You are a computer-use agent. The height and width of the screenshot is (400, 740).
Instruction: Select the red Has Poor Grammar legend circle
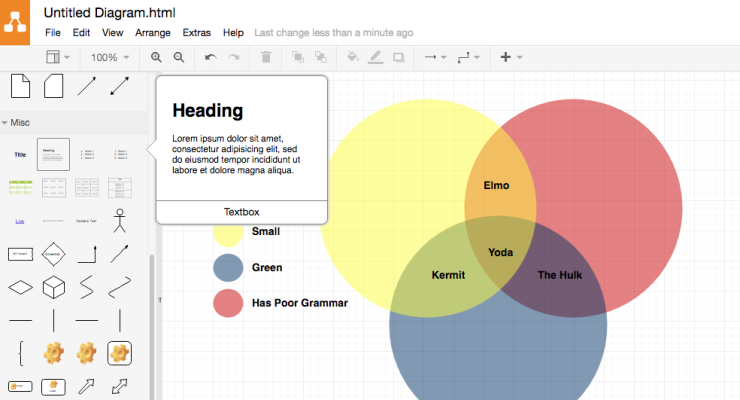[x=228, y=302]
